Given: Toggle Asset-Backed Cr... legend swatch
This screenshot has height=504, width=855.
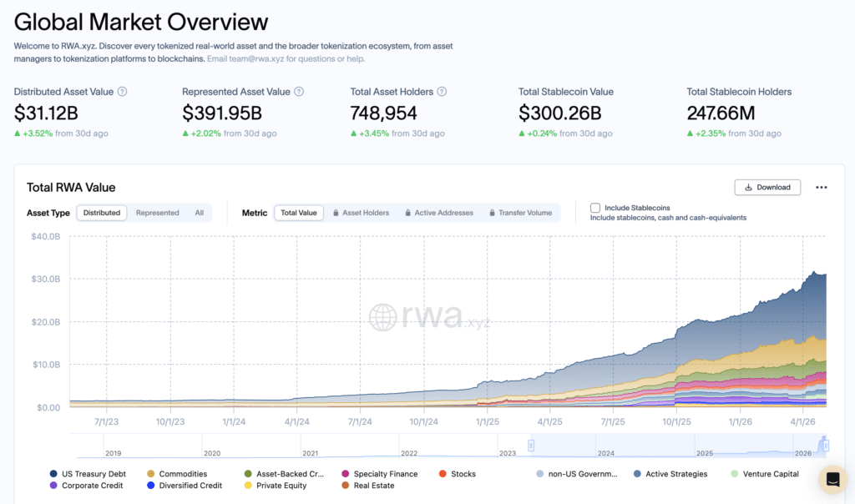Looking at the screenshot, I should point(248,474).
